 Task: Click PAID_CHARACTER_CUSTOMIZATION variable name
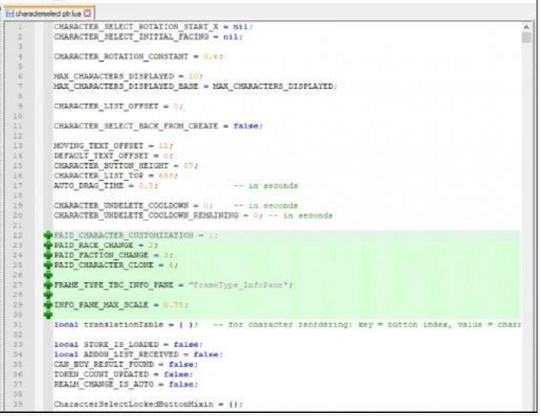[124, 235]
